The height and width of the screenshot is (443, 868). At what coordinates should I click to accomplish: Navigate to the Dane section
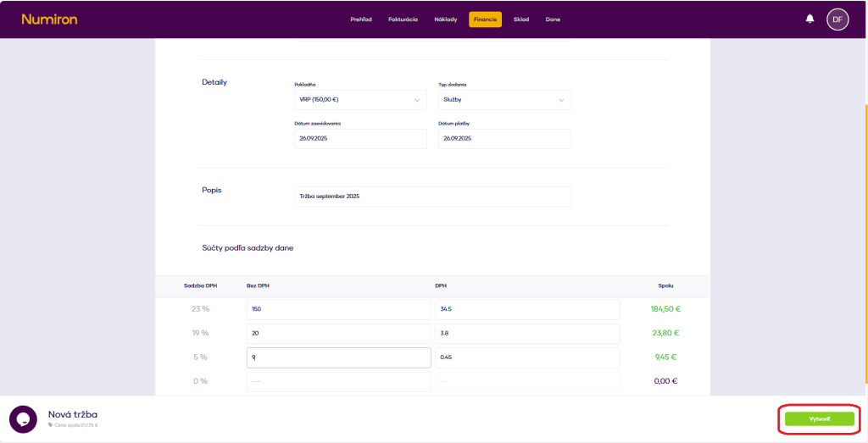pos(553,19)
